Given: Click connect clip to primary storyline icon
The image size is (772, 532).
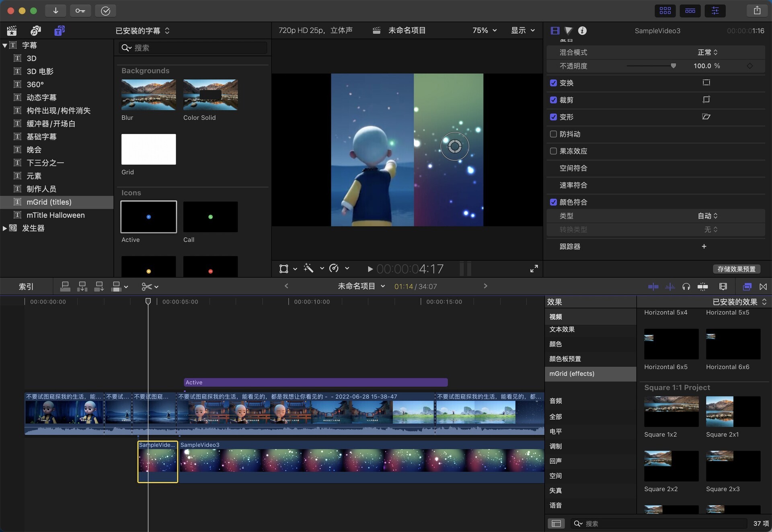Looking at the screenshot, I should pos(65,286).
